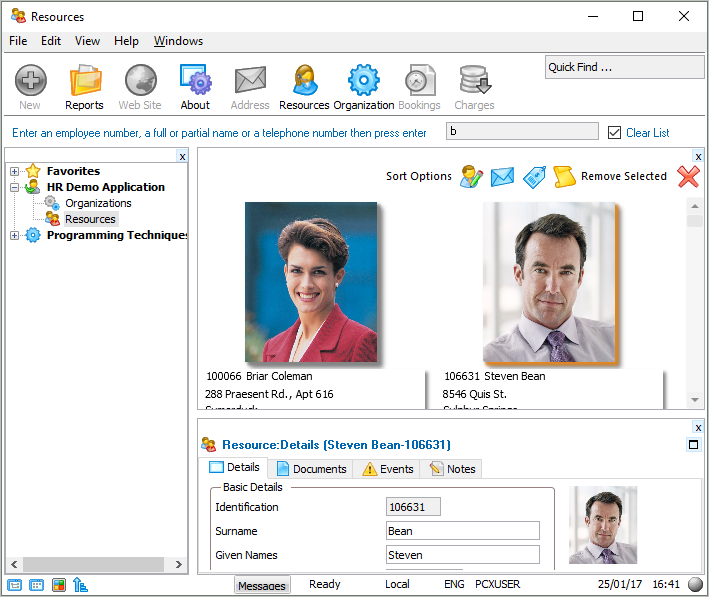The height and width of the screenshot is (597, 709).
Task: Click "106631 Steven Bean" text
Action: click(x=495, y=376)
